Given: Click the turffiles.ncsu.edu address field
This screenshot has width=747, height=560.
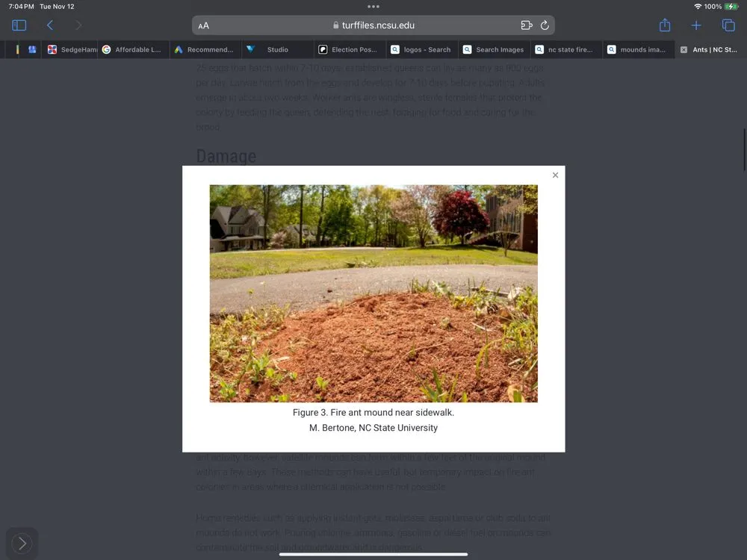Looking at the screenshot, I should (373, 25).
